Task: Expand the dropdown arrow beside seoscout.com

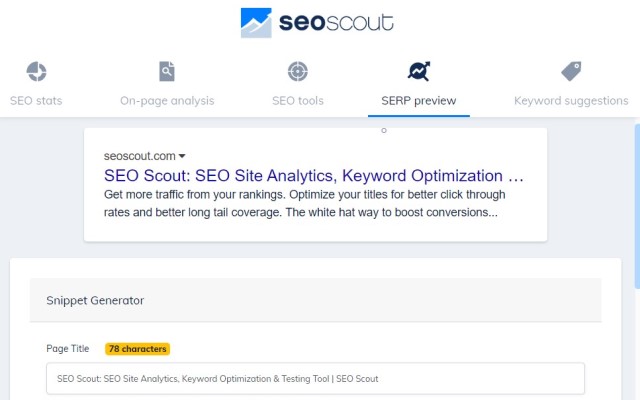Action: pos(182,156)
